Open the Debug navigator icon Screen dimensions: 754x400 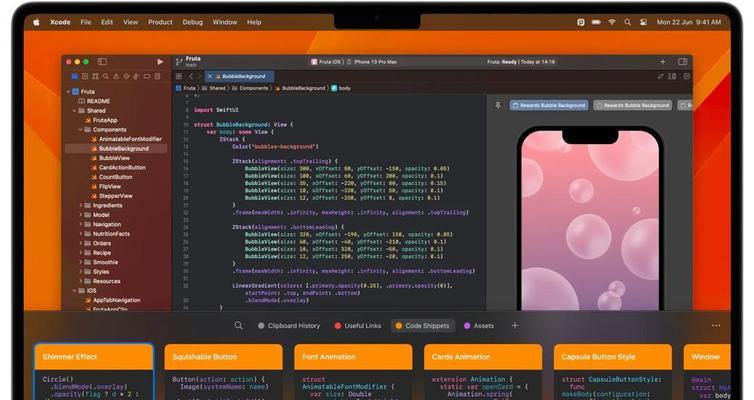pos(137,76)
